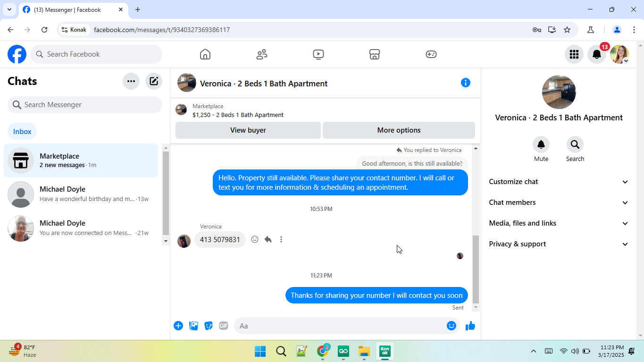
Task: Send a thumbs-up like
Action: tap(470, 326)
